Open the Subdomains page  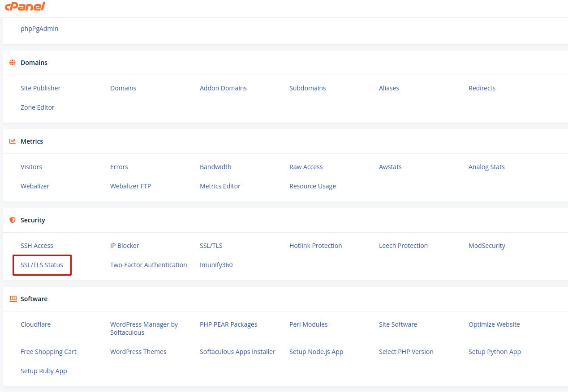(307, 88)
